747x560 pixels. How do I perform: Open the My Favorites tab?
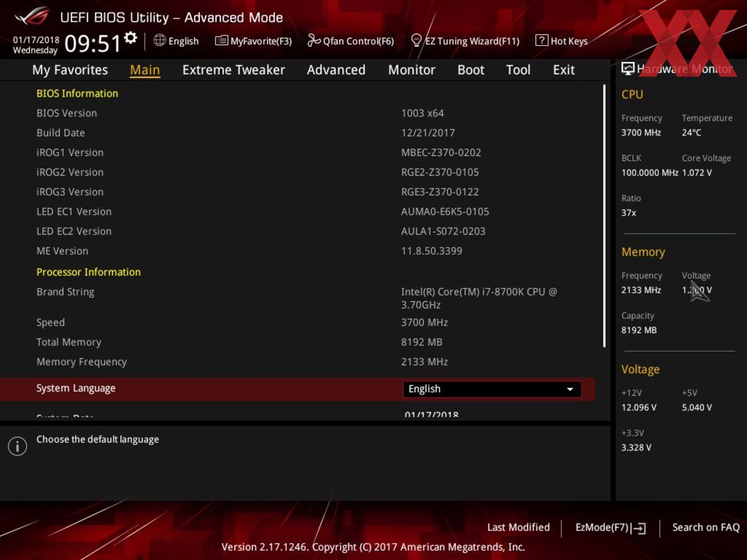pos(70,70)
